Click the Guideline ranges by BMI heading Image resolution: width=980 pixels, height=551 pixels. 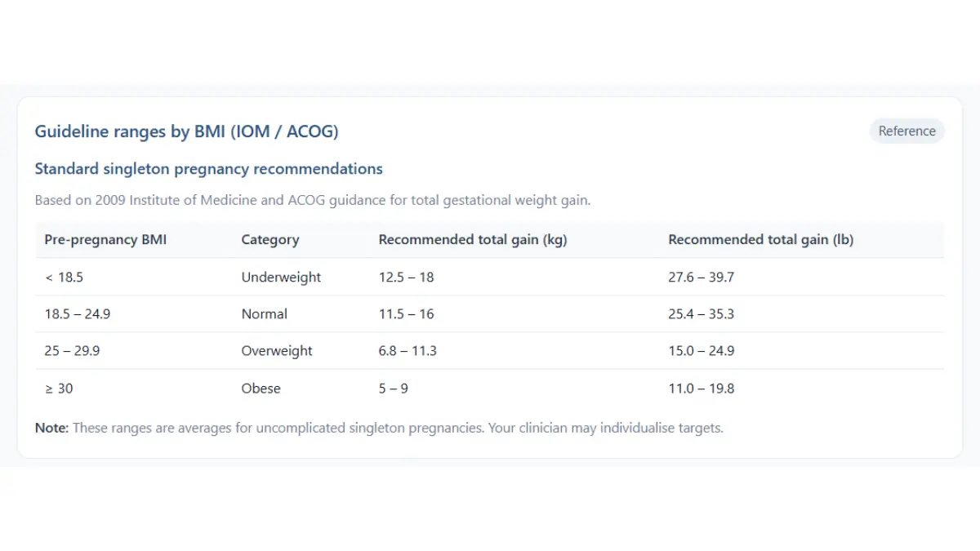(x=186, y=131)
